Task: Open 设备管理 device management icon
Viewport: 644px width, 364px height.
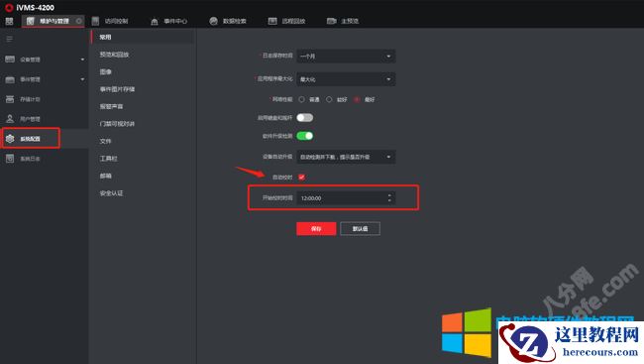Action: 10,60
